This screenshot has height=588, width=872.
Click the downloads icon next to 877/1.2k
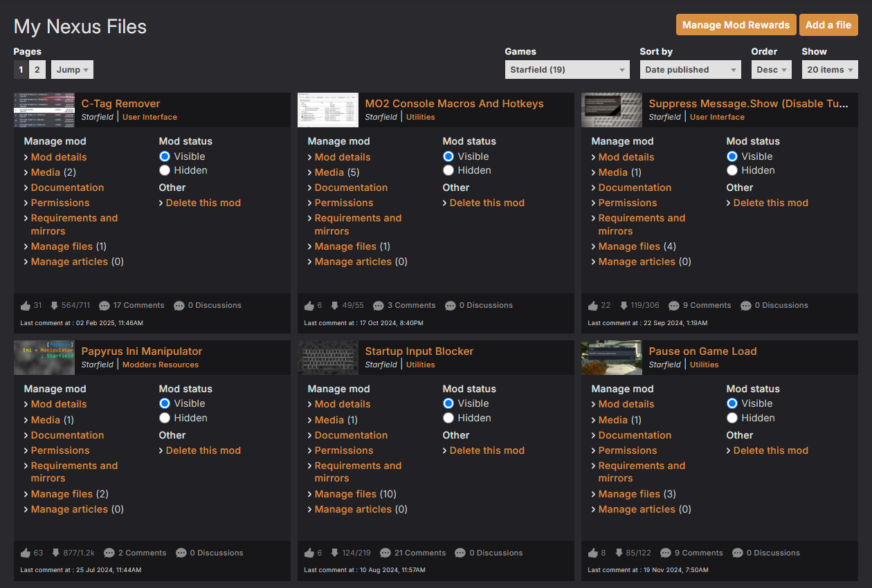click(x=55, y=553)
